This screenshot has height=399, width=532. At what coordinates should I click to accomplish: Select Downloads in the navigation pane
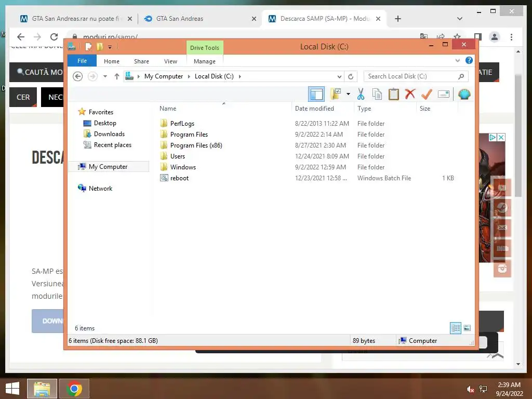[109, 134]
